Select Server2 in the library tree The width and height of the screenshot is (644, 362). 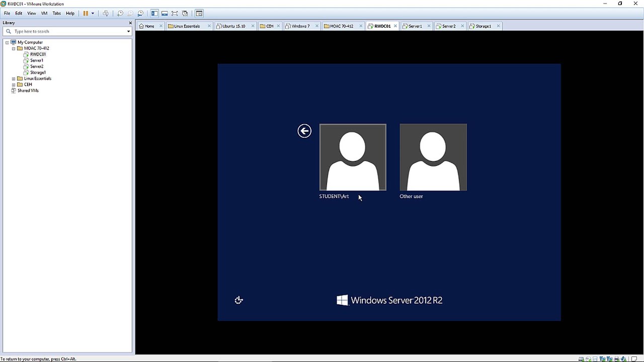[x=37, y=66]
